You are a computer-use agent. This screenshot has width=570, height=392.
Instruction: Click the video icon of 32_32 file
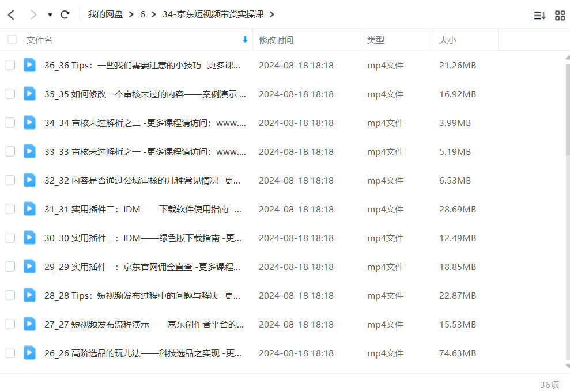[x=29, y=180]
